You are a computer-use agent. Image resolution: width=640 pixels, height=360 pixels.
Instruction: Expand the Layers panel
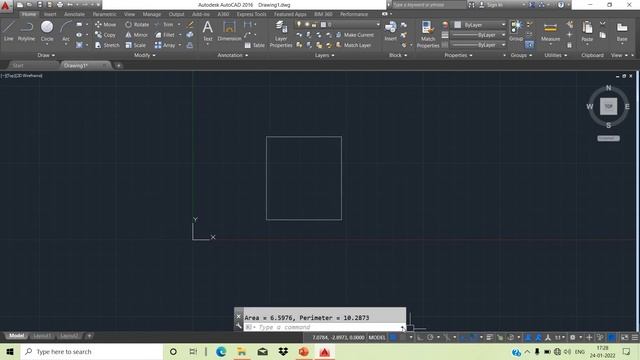coord(324,55)
